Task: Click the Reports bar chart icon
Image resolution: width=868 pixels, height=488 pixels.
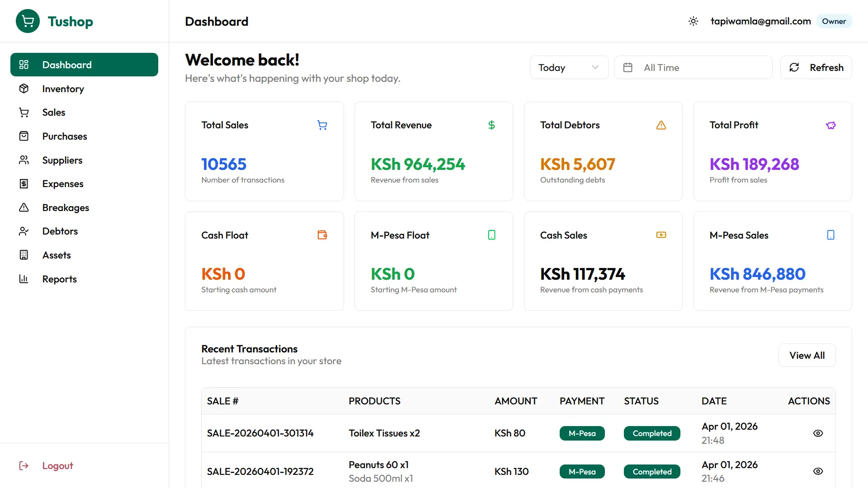Action: [24, 279]
